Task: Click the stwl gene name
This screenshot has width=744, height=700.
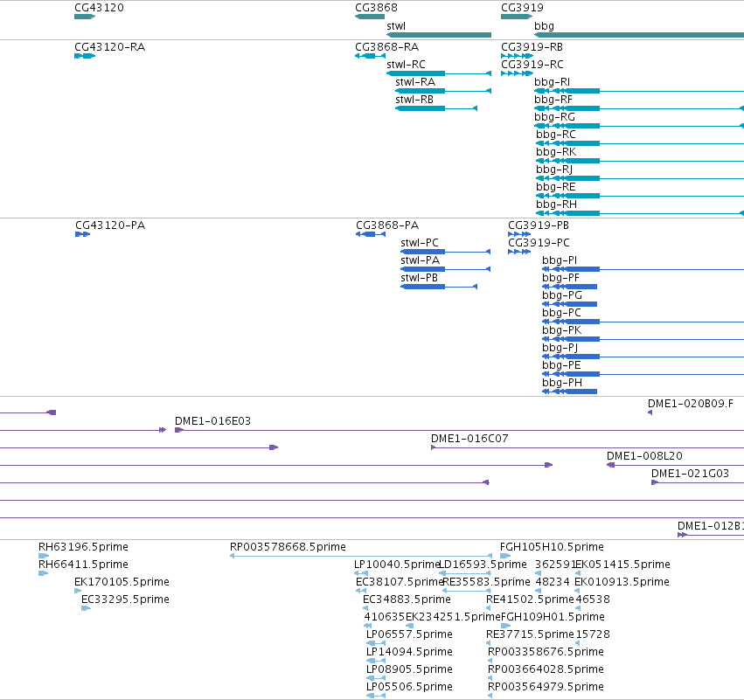Action: tap(396, 26)
